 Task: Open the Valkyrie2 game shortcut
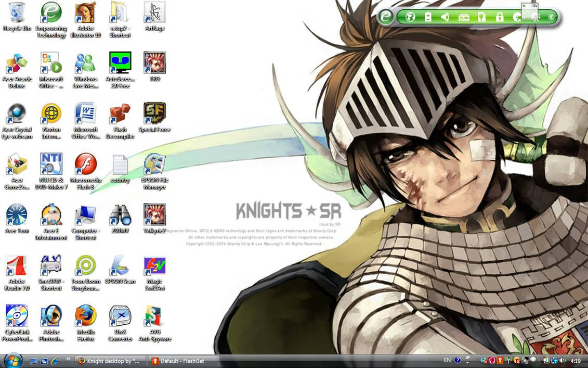click(154, 219)
